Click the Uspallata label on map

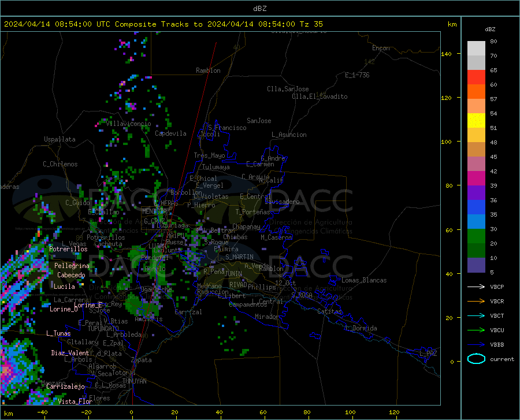(60, 139)
